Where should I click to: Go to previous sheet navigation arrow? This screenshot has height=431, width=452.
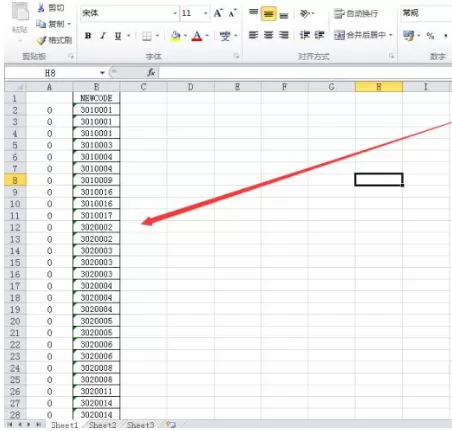click(x=20, y=424)
